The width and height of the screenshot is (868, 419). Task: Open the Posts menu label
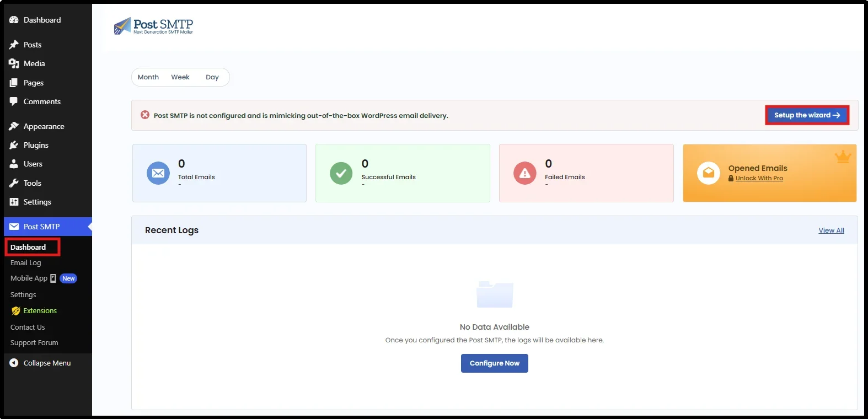tap(33, 45)
